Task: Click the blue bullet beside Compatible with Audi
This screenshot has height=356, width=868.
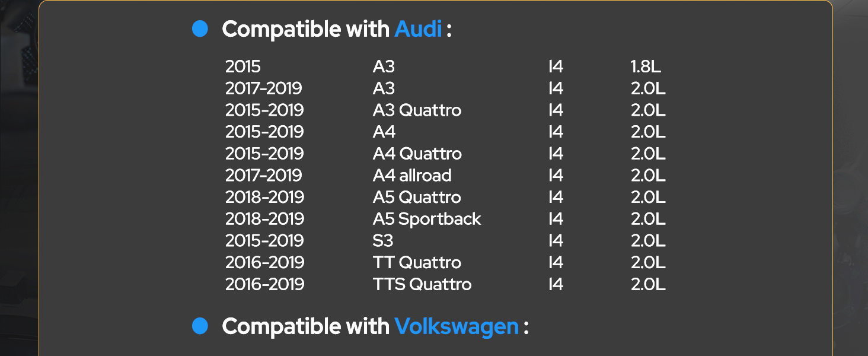Action: (200, 28)
